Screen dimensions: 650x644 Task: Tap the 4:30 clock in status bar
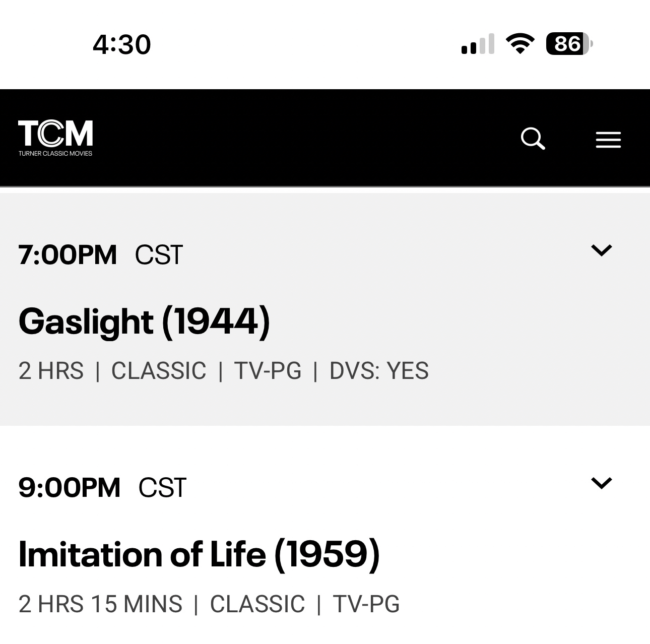[x=121, y=44]
